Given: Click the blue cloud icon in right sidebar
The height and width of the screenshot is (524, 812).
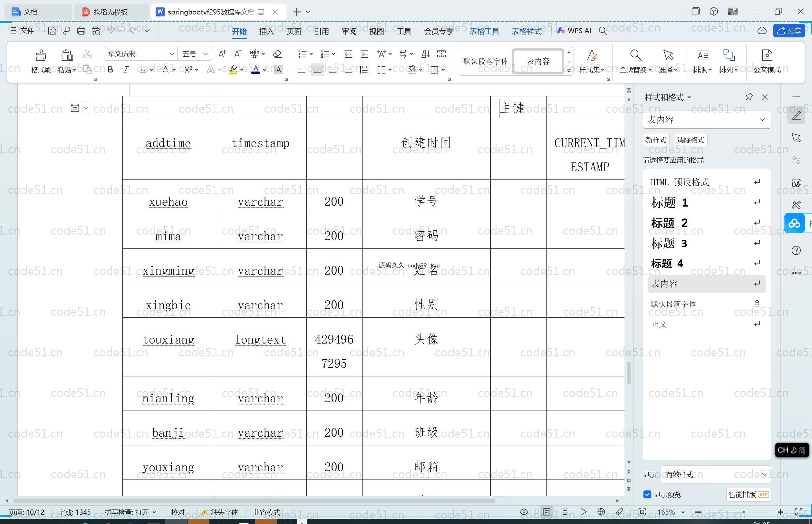Looking at the screenshot, I should pos(795,223).
